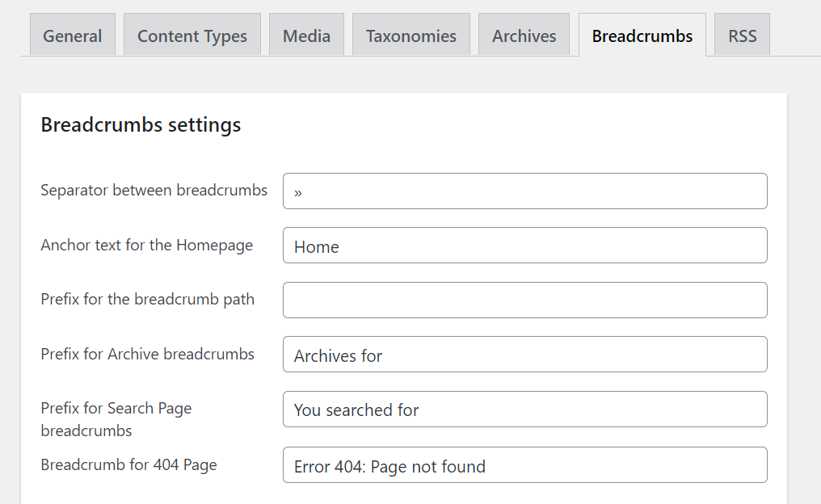Click the field containing "Archives for"
This screenshot has width=821, height=504.
point(524,355)
